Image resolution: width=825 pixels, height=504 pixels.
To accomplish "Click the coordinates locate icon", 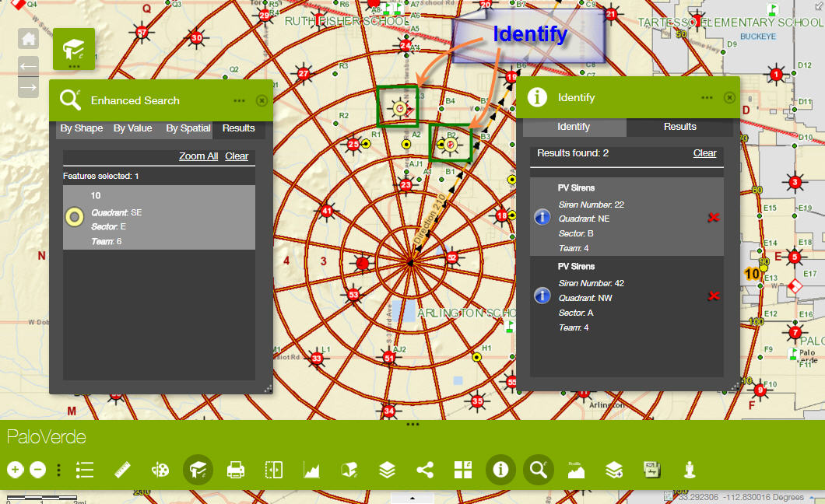I will coord(669,495).
